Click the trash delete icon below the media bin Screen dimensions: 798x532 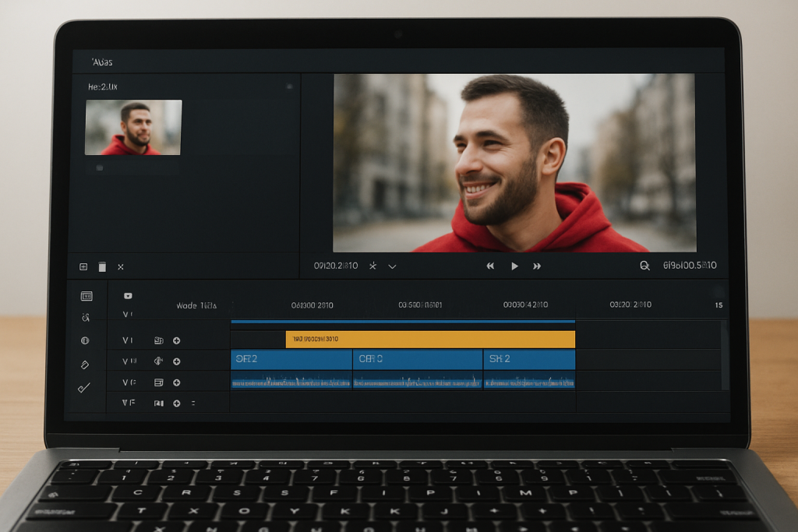pos(102,266)
